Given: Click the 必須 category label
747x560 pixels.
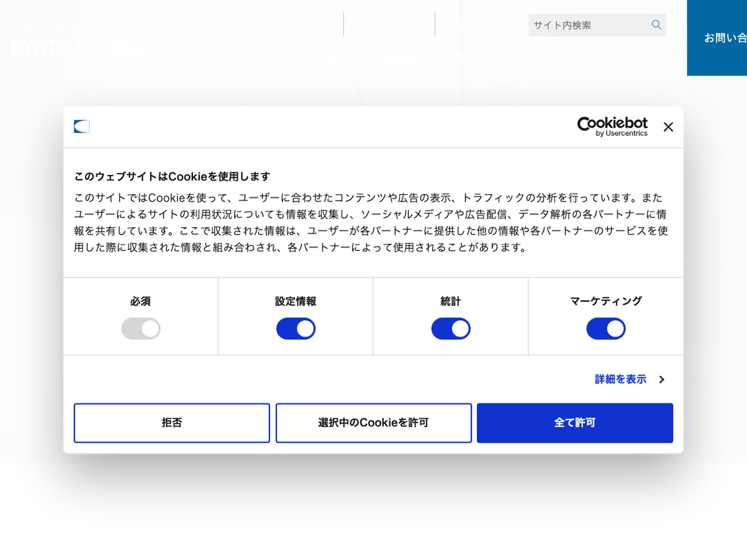Looking at the screenshot, I should (141, 301).
